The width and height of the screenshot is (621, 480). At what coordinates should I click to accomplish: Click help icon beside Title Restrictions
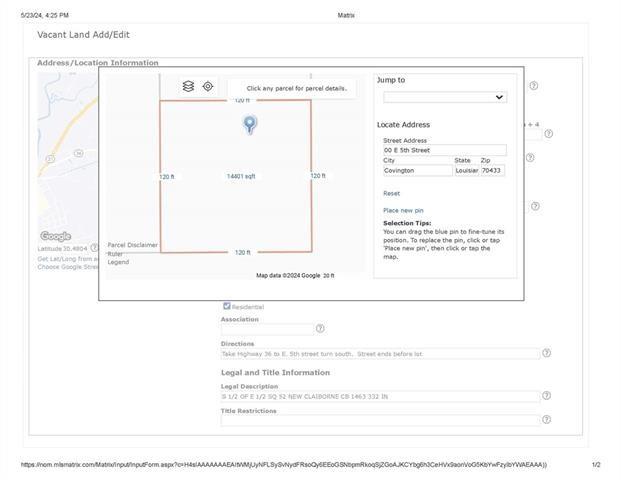click(x=546, y=419)
